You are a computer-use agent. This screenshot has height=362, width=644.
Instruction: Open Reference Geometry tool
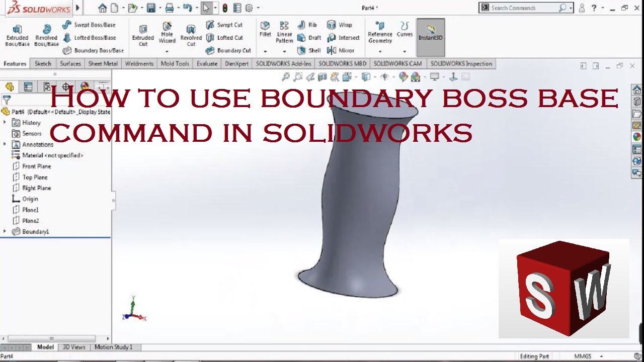point(380,32)
